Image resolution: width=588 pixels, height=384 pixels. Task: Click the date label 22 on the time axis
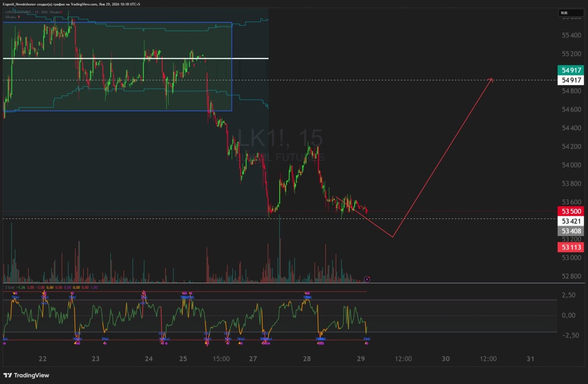tap(43, 359)
